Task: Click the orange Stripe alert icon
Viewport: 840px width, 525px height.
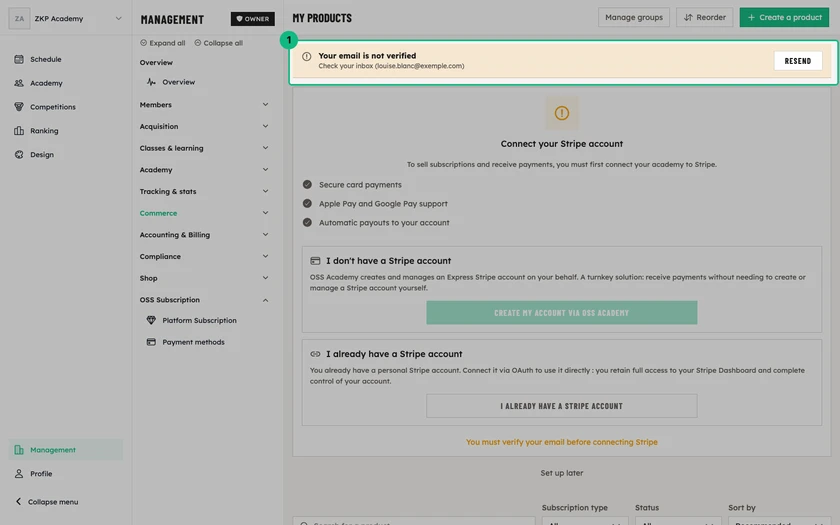Action: [x=561, y=113]
